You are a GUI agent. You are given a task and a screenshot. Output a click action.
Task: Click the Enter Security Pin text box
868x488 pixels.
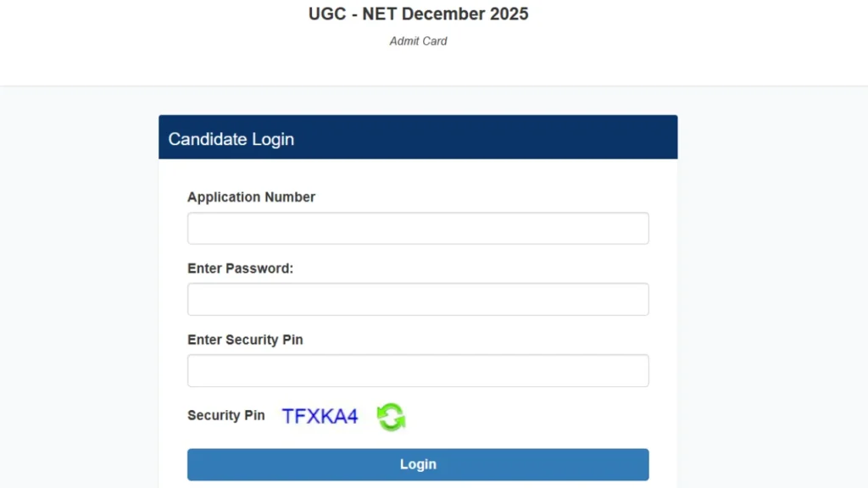point(417,370)
